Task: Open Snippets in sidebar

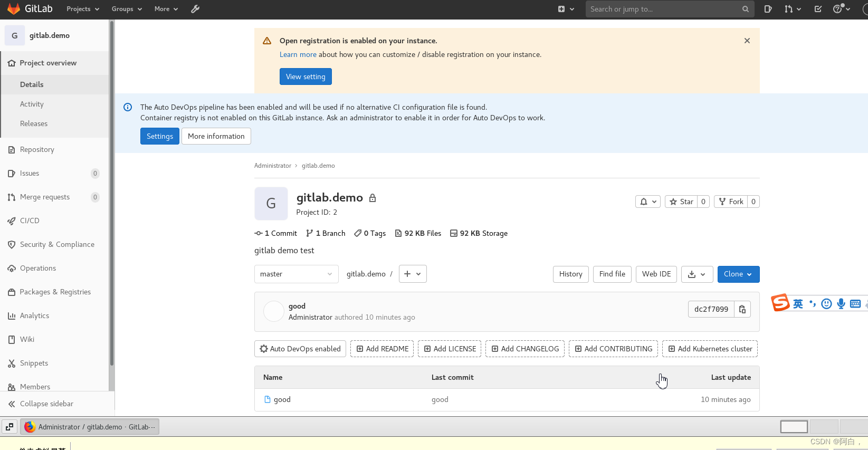Action: click(55, 363)
